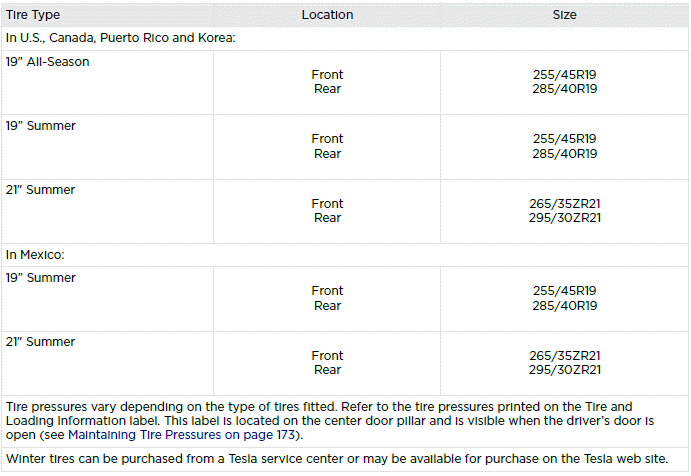Image resolution: width=691 pixels, height=476 pixels.
Task: Click the Tire Type column header
Action: (33, 15)
